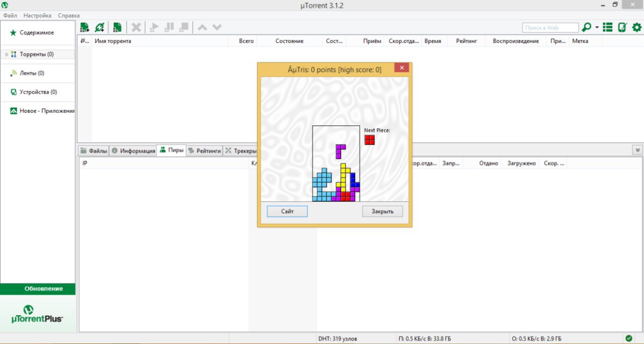This screenshot has height=344, width=644.
Task: Open search provider dropdown arrow
Action: click(597, 27)
